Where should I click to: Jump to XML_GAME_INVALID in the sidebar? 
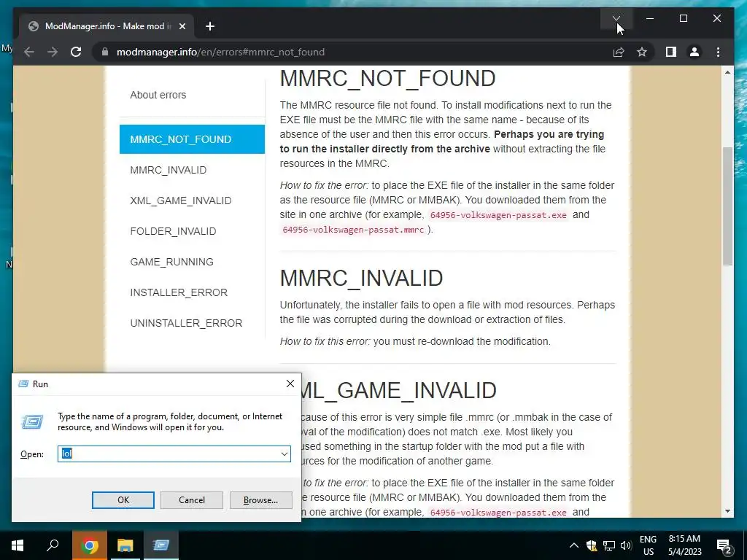pyautogui.click(x=181, y=201)
